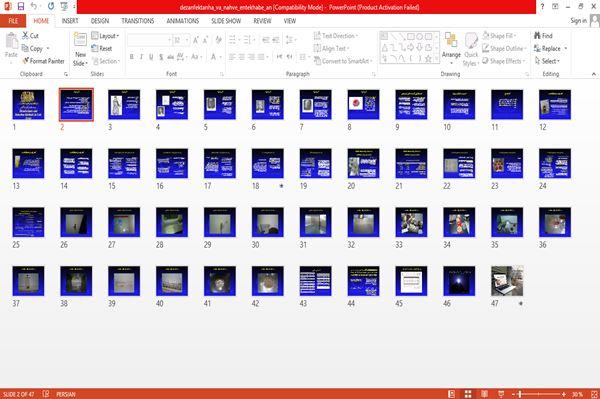The width and height of the screenshot is (600, 399).
Task: Open Shape Effects menu
Action: tap(503, 61)
